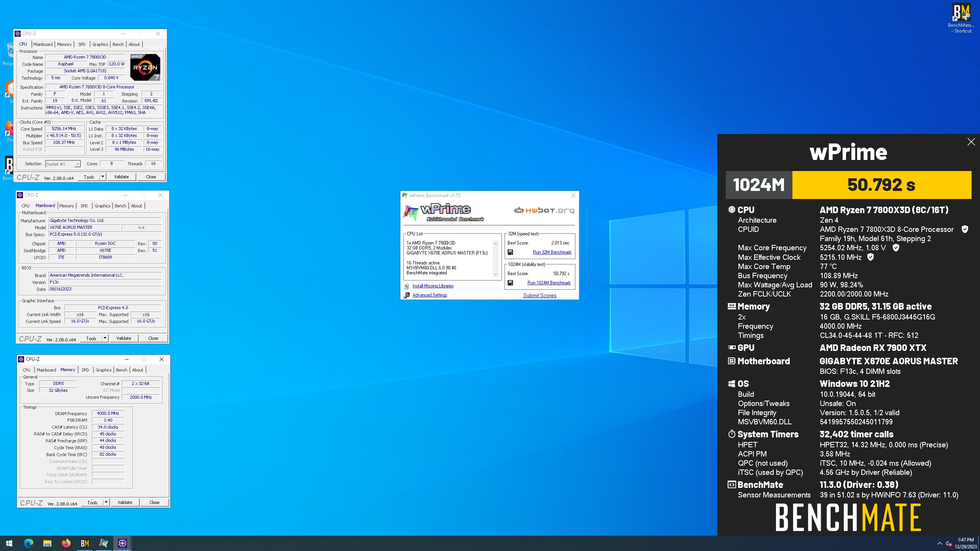Click Close button in Mainboard window

(x=153, y=338)
